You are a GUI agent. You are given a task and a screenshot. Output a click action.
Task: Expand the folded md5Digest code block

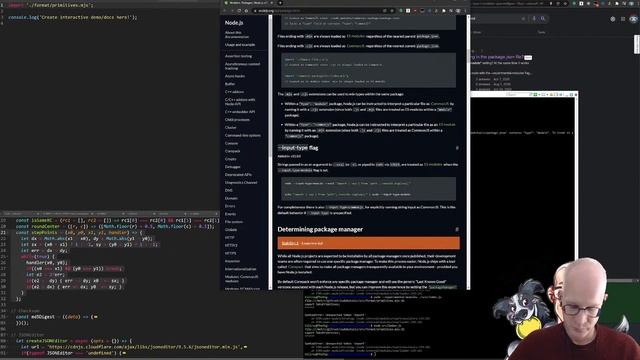95,317
